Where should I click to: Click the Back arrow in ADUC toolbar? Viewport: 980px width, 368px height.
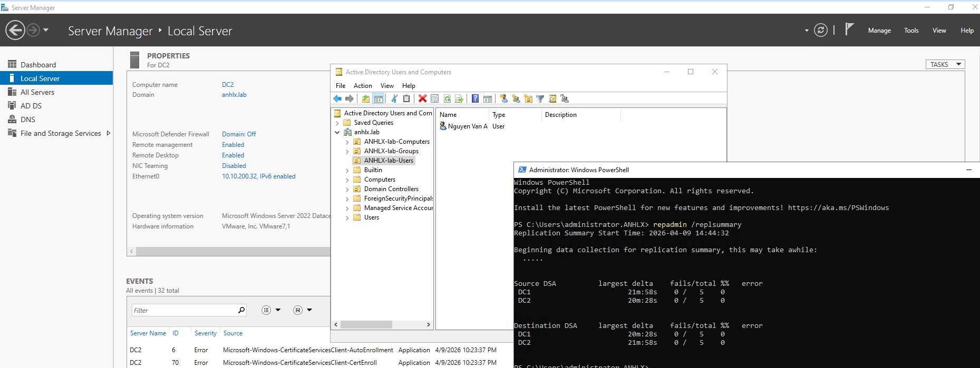337,98
